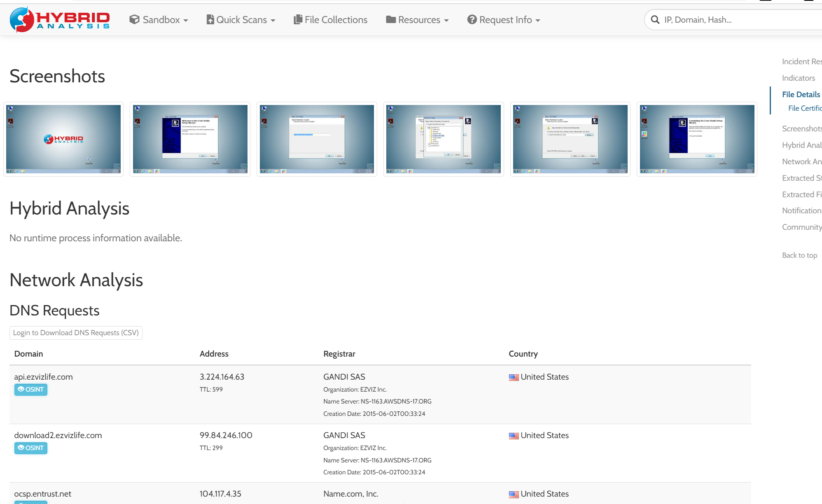Select GANDI SAS in api.ezvizlife.com row

[344, 377]
